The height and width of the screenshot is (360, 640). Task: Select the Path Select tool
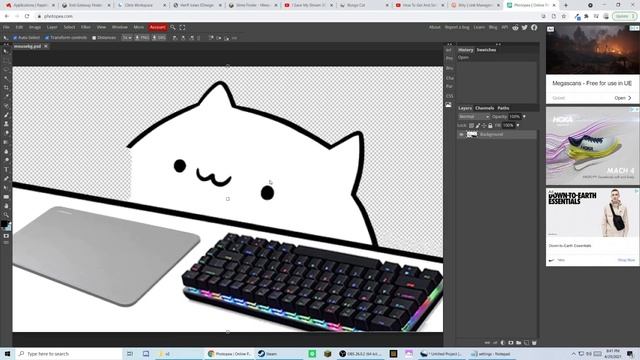(6, 187)
